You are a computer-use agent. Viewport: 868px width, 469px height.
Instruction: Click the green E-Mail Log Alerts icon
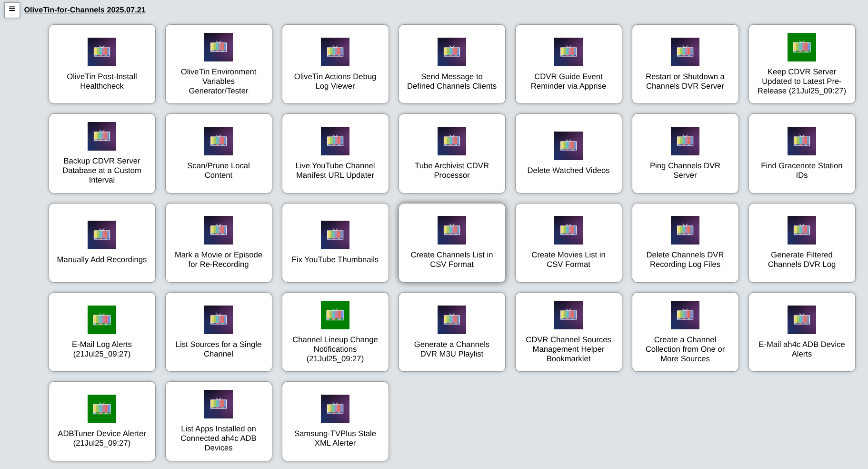102,320
